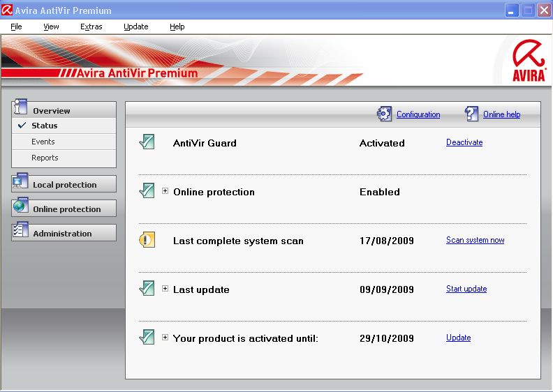Open the Extras menu
Image resolution: width=553 pixels, height=392 pixels.
(91, 27)
